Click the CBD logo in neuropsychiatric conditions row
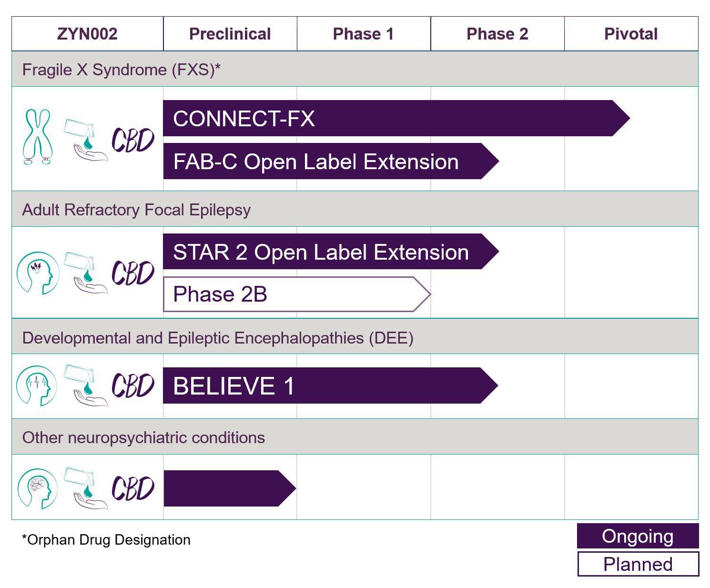 (x=133, y=488)
